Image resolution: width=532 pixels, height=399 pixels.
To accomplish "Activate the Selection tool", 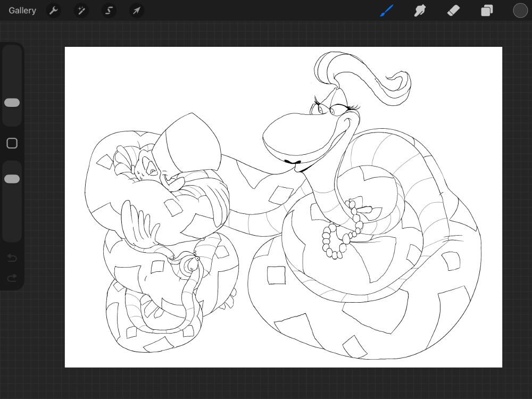I will (109, 11).
